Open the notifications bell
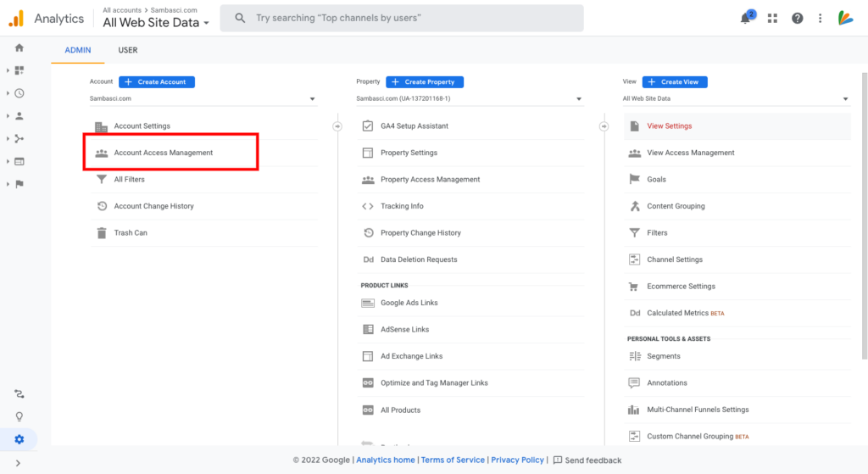Image resolution: width=868 pixels, height=474 pixels. click(x=746, y=18)
